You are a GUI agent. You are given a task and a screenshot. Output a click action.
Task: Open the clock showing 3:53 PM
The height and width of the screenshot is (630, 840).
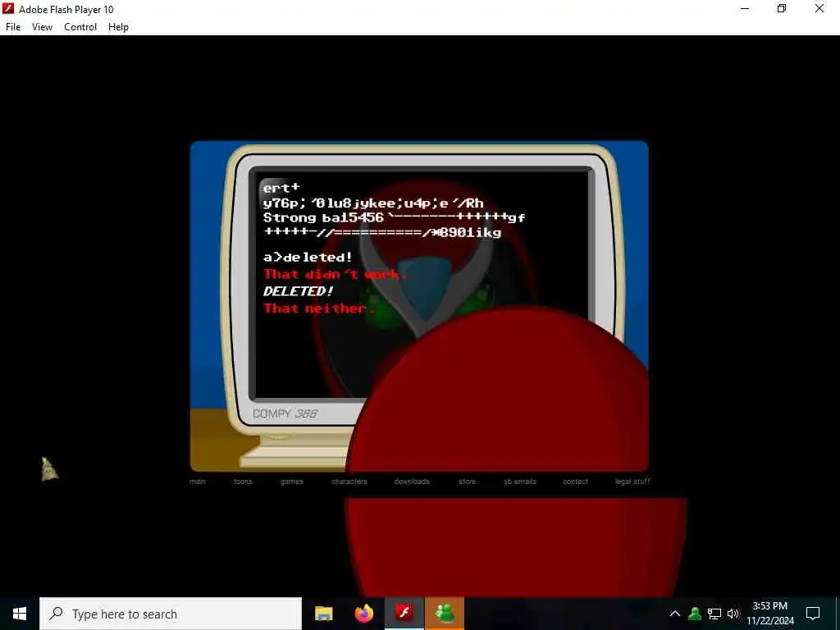click(770, 614)
